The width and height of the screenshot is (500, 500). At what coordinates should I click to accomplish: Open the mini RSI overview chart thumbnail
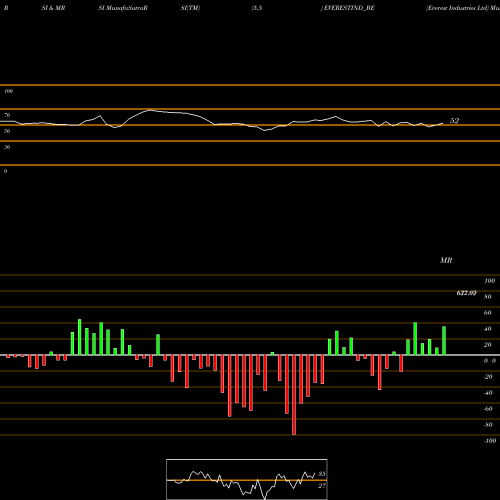247,479
